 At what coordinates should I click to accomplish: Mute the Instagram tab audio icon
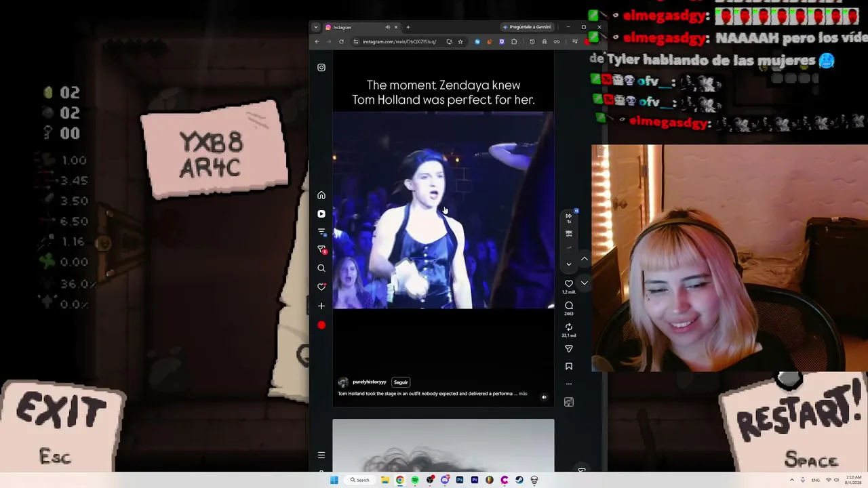tap(388, 27)
